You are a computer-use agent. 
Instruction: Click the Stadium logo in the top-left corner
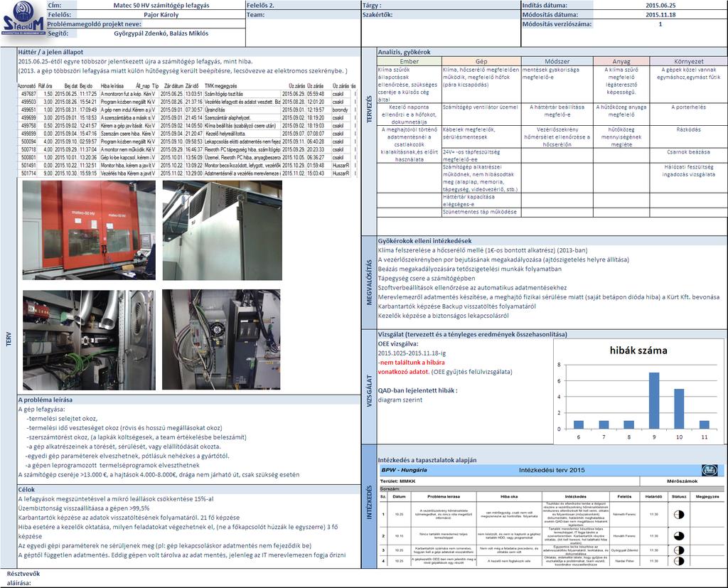click(x=23, y=18)
